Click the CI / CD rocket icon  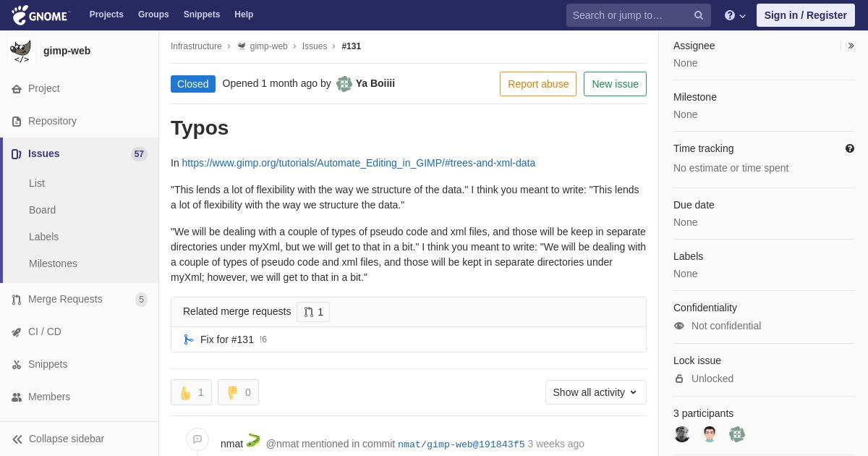[x=17, y=332]
